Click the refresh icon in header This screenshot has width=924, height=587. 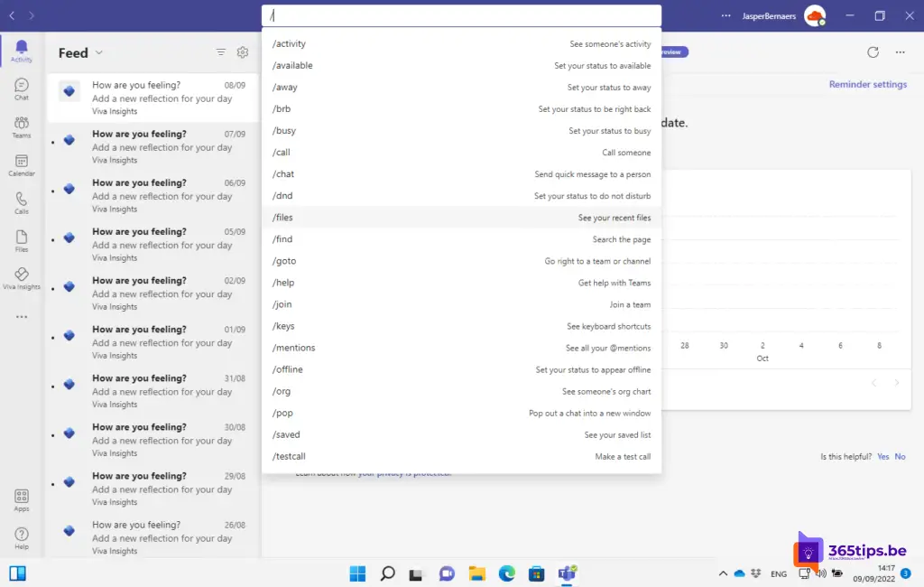click(x=873, y=52)
